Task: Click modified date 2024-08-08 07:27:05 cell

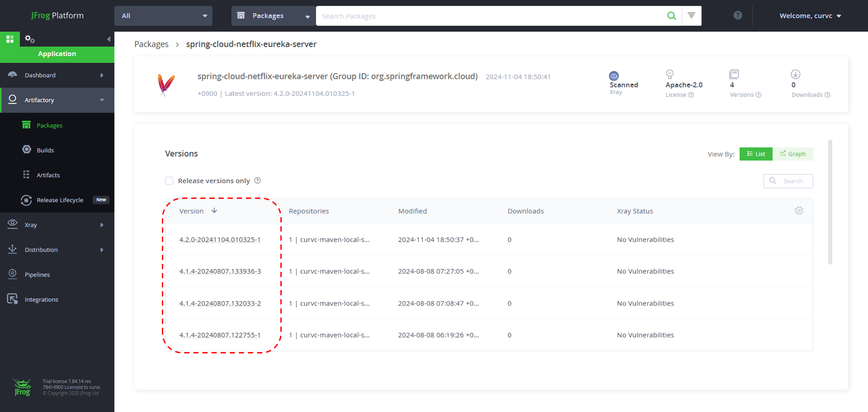Action: pyautogui.click(x=438, y=271)
